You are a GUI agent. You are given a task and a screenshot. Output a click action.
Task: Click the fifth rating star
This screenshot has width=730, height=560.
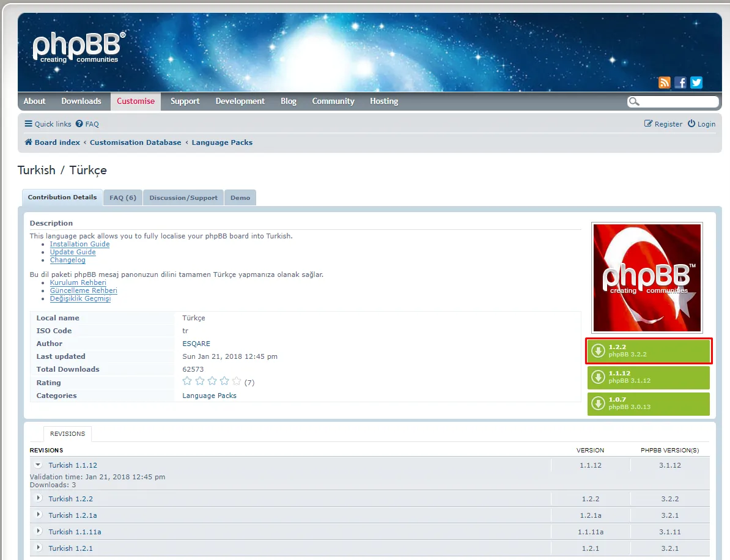tap(237, 381)
